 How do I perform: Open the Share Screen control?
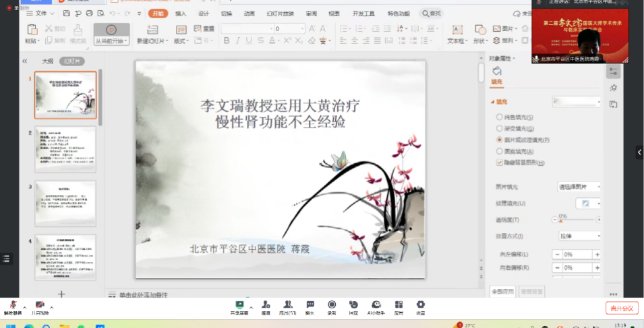click(239, 305)
